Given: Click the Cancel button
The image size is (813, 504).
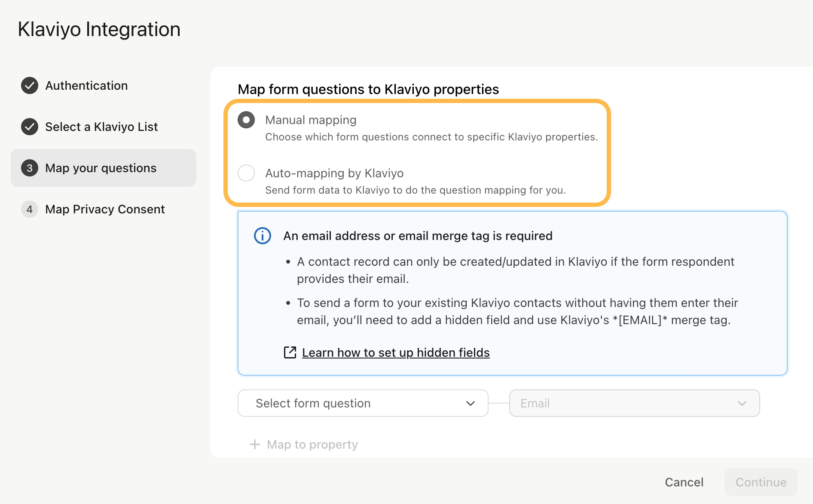Looking at the screenshot, I should click(x=684, y=482).
